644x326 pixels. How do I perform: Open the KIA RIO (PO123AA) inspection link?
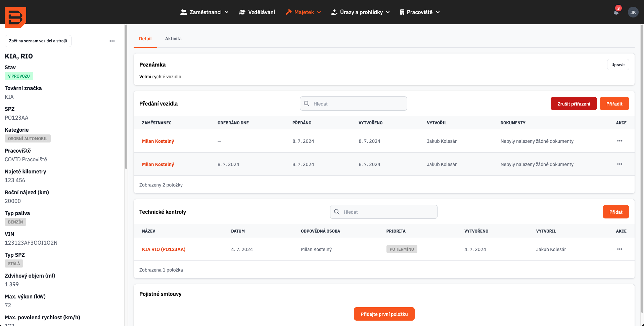pyautogui.click(x=164, y=249)
